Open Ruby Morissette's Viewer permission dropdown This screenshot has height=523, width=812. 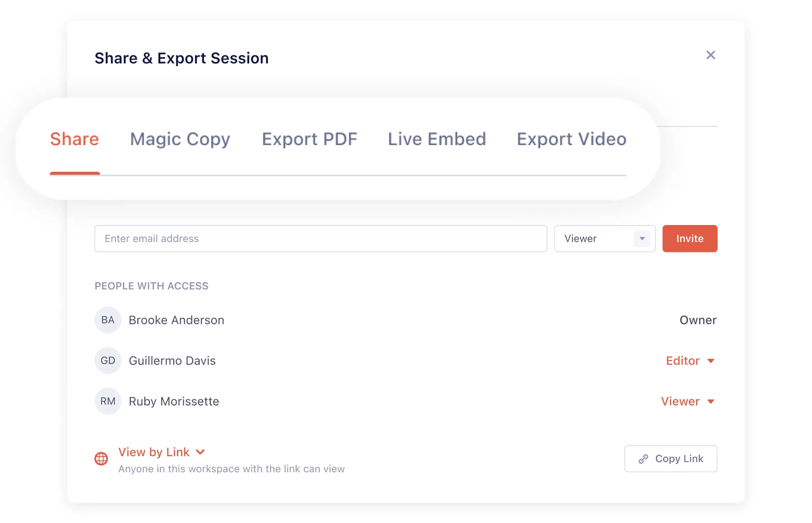687,401
